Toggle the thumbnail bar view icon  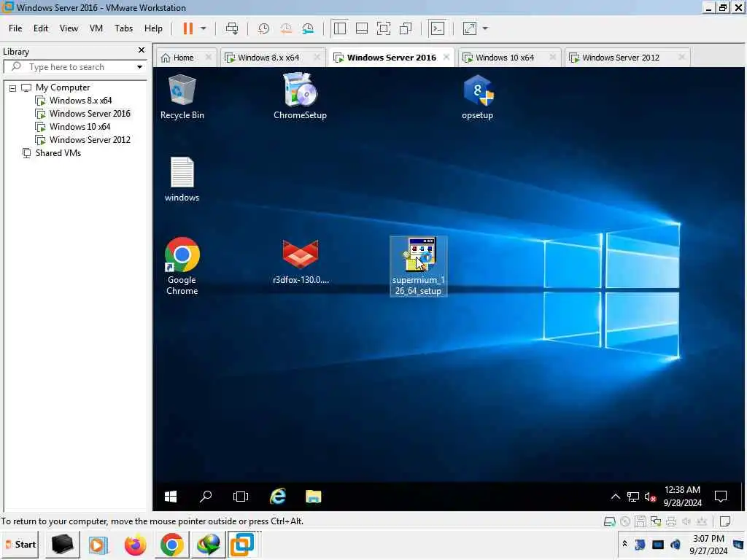362,28
